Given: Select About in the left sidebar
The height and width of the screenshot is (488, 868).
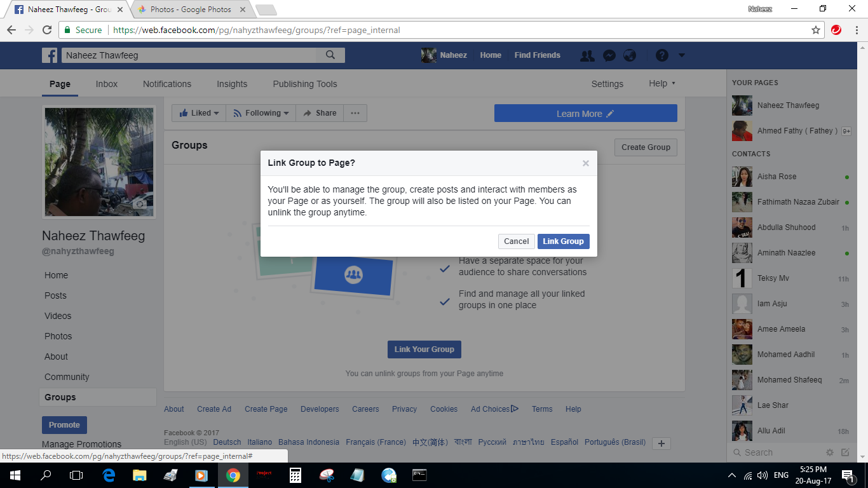Looking at the screenshot, I should (x=56, y=356).
